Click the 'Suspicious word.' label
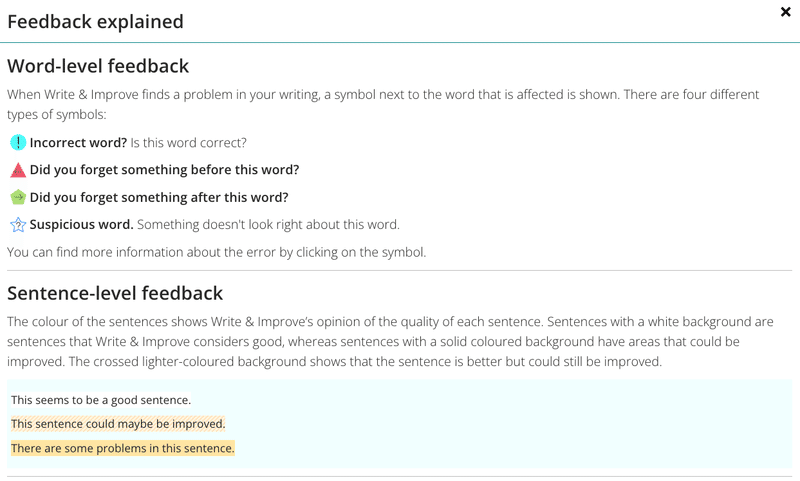The width and height of the screenshot is (800, 481). click(82, 224)
